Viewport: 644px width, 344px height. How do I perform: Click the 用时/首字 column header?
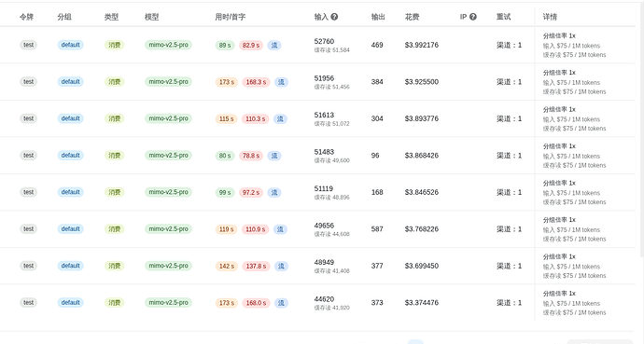tap(230, 17)
